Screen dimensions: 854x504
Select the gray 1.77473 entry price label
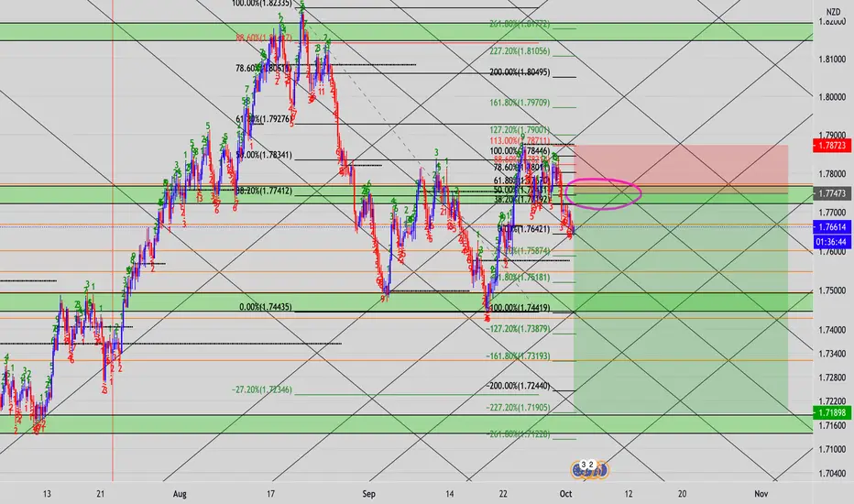832,193
